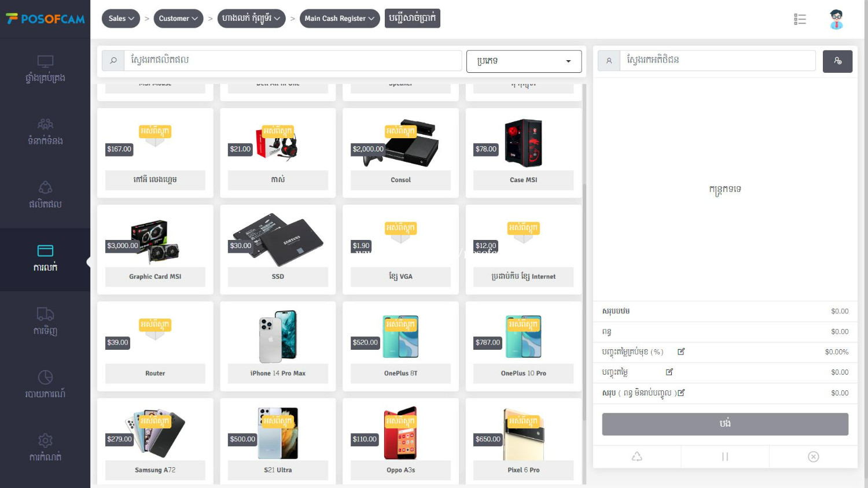Select the Consol product card

coord(400,153)
